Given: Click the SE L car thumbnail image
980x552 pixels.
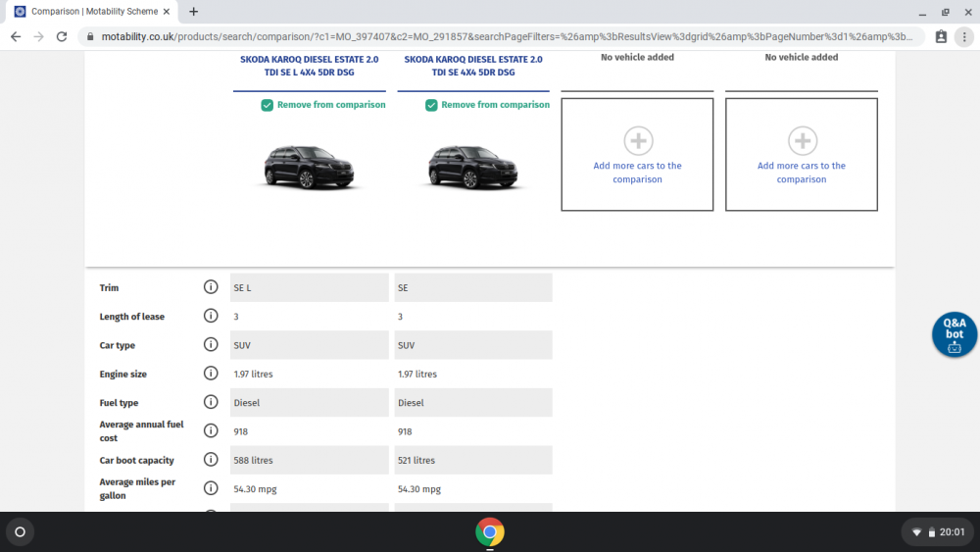Looking at the screenshot, I should click(310, 167).
